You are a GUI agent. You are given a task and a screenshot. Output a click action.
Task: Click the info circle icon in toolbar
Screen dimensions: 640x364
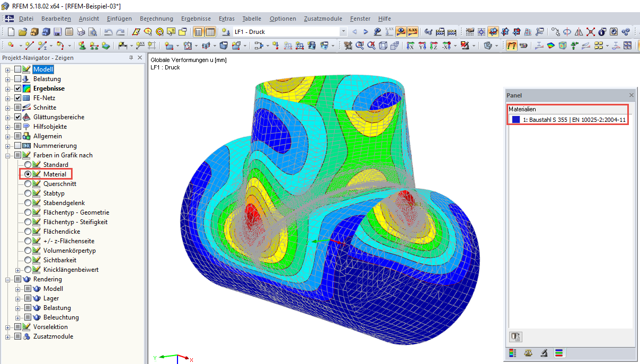click(x=601, y=32)
